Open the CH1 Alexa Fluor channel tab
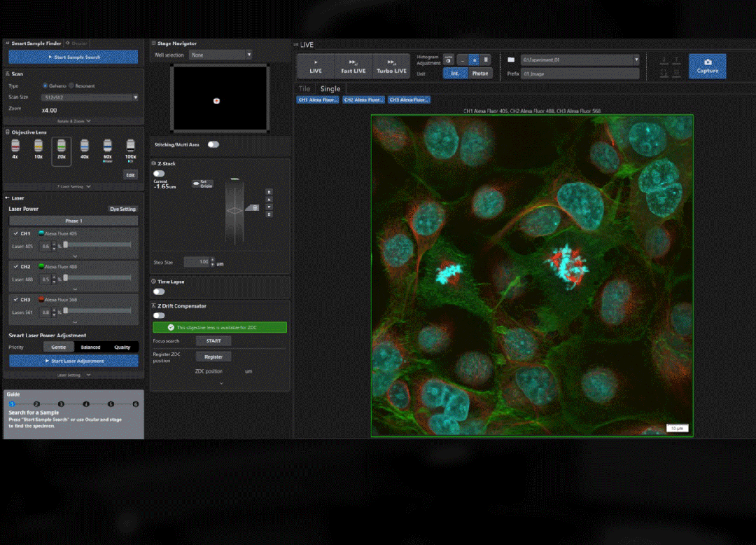Screen dimensions: 756x545 point(318,100)
